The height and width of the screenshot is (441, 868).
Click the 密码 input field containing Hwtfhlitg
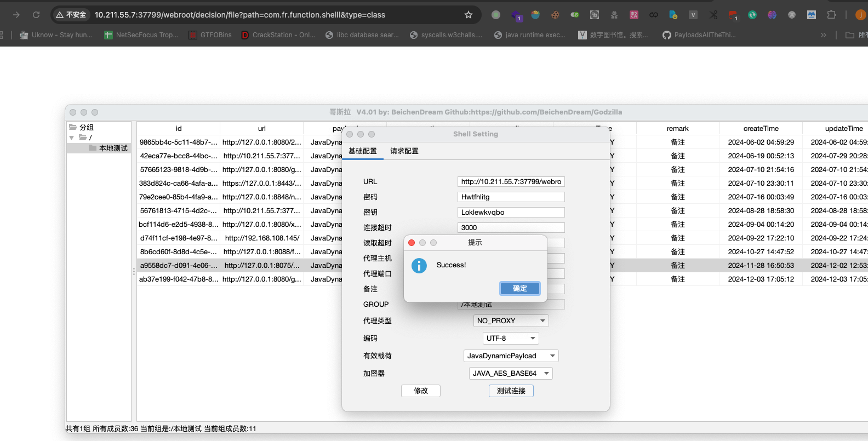511,197
